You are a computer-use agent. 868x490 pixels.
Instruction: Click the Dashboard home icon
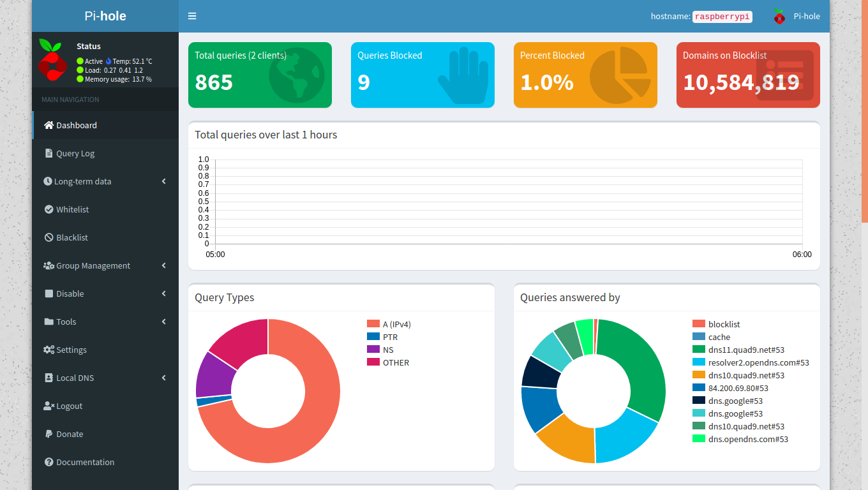tap(49, 125)
